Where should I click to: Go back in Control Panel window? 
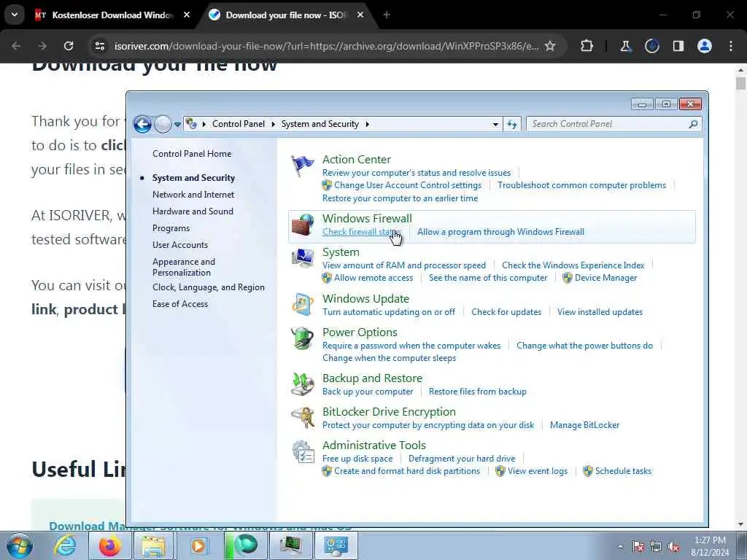(142, 124)
